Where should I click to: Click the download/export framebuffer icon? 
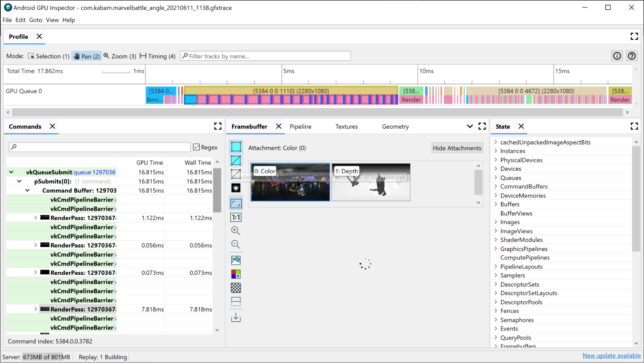coord(235,317)
